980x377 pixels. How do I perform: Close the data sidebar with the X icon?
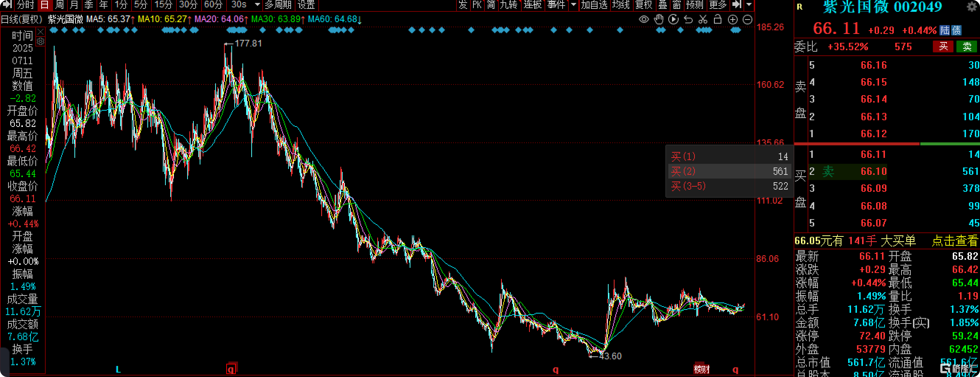(x=40, y=32)
